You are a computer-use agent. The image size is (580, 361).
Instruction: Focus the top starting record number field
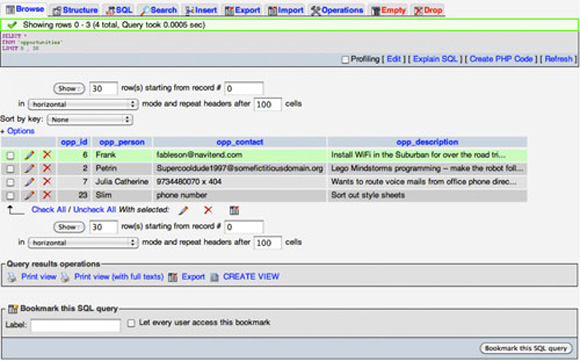(x=244, y=89)
